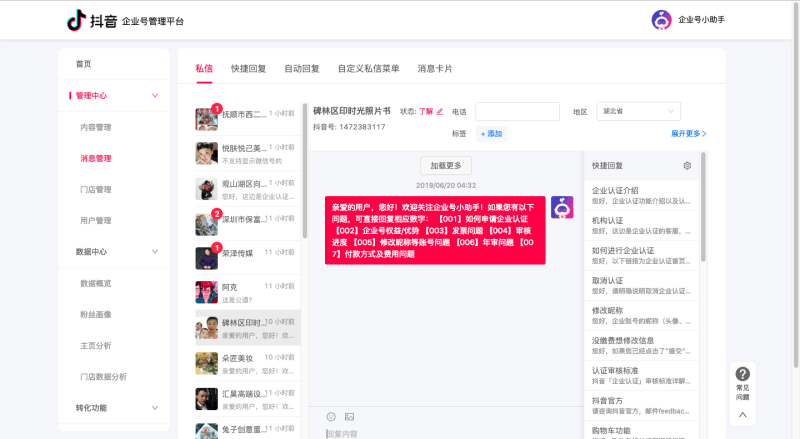Select quick reply 企业认证介绍
Screen dimensions: 800x439
[641, 195]
